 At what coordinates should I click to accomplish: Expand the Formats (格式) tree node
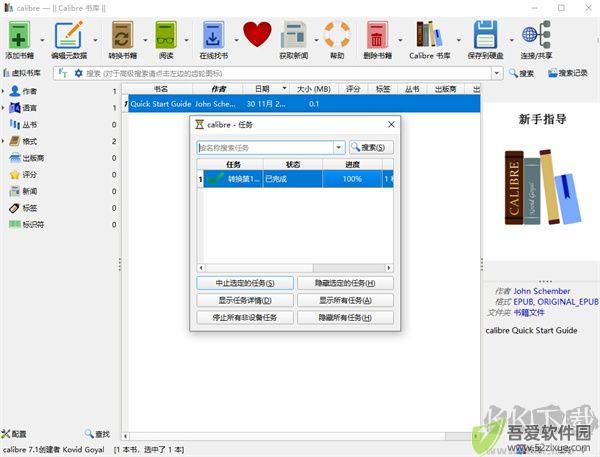(x=3, y=141)
